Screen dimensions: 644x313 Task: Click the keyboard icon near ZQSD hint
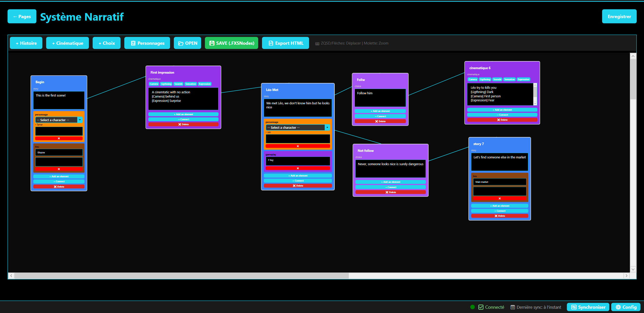tap(317, 43)
